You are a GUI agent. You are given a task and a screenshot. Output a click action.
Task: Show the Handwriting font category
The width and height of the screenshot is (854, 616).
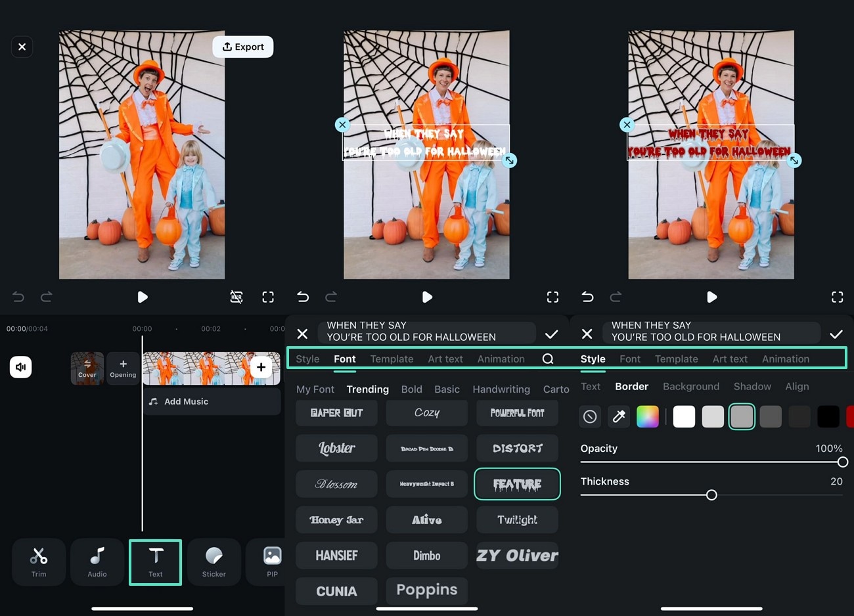pos(501,389)
